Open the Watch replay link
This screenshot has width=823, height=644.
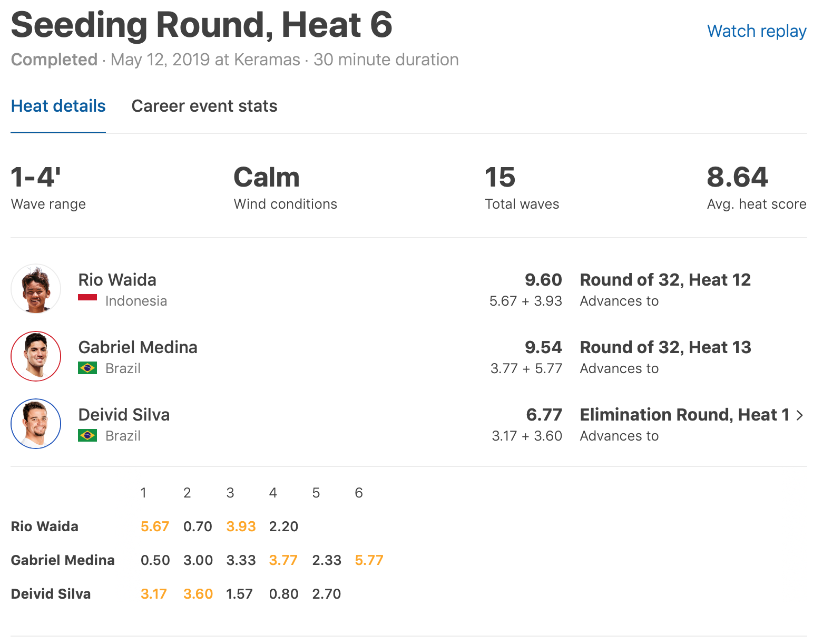pos(757,31)
